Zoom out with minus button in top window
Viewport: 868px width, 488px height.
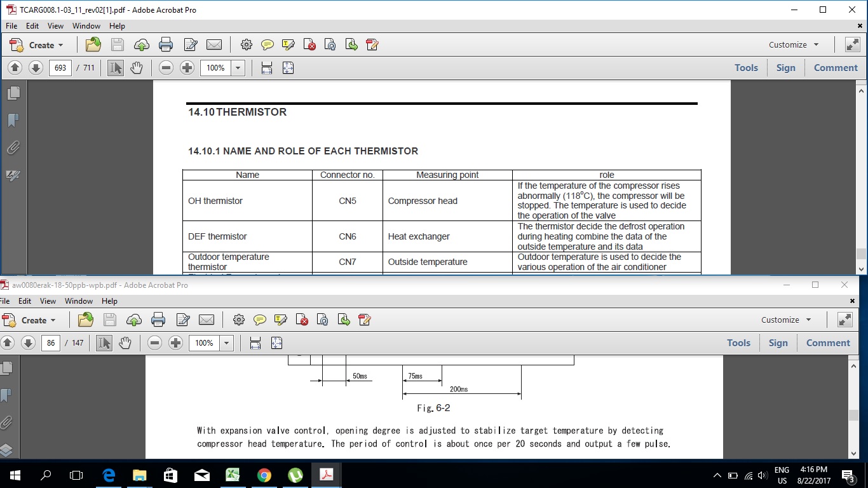point(166,68)
